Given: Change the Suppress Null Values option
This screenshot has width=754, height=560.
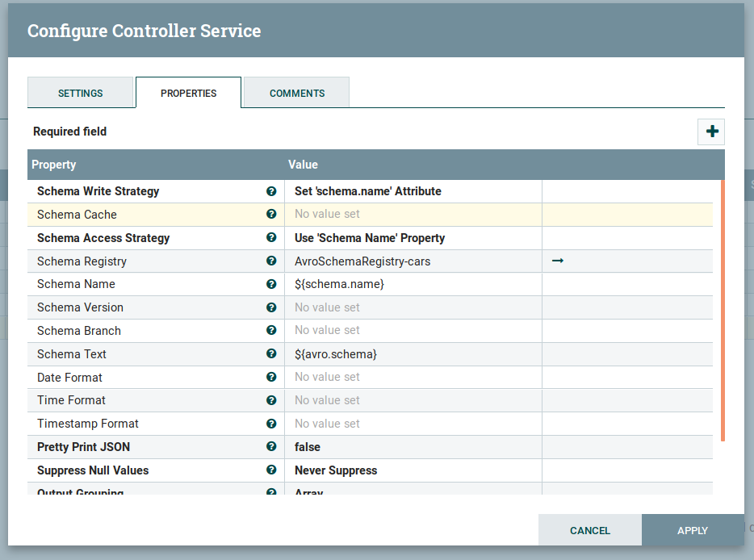Looking at the screenshot, I should click(x=412, y=470).
